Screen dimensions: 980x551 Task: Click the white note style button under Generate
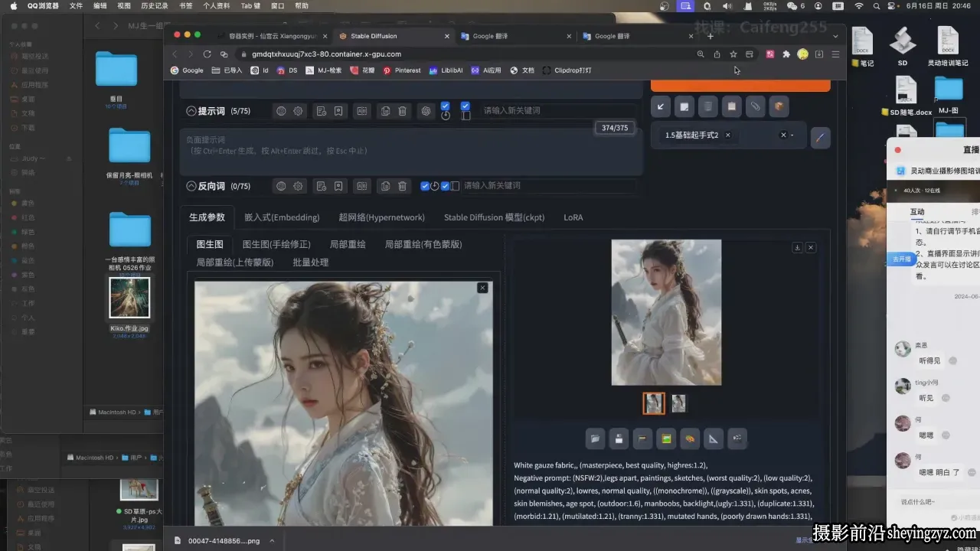684,106
